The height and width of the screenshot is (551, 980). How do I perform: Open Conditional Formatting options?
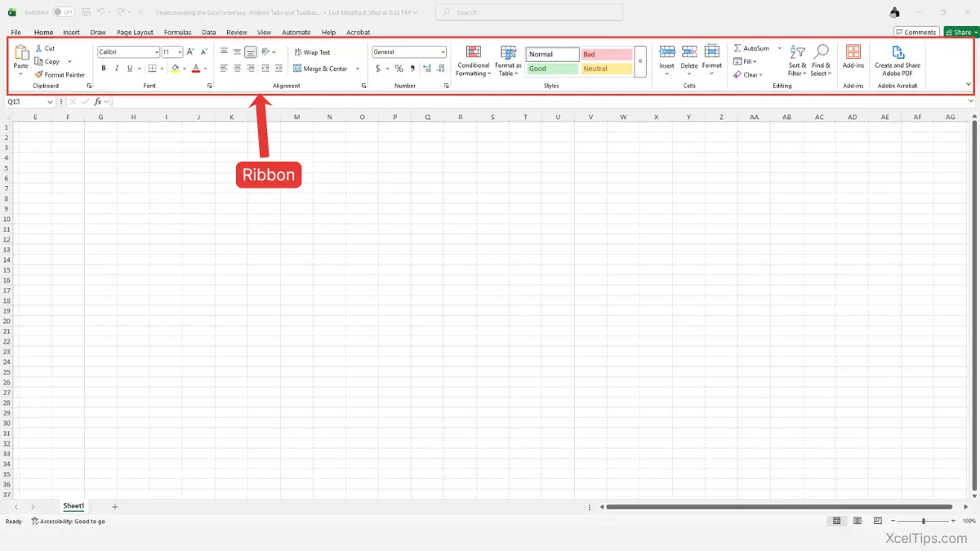click(472, 61)
